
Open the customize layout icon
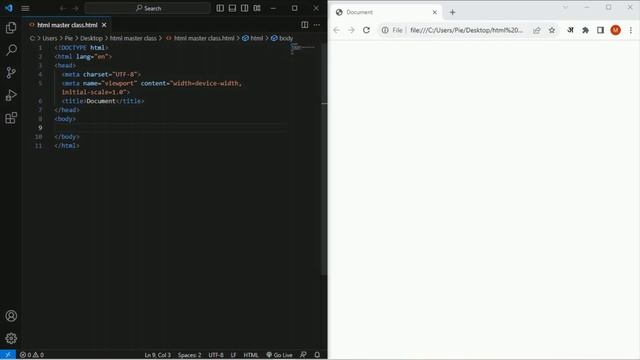[x=257, y=8]
